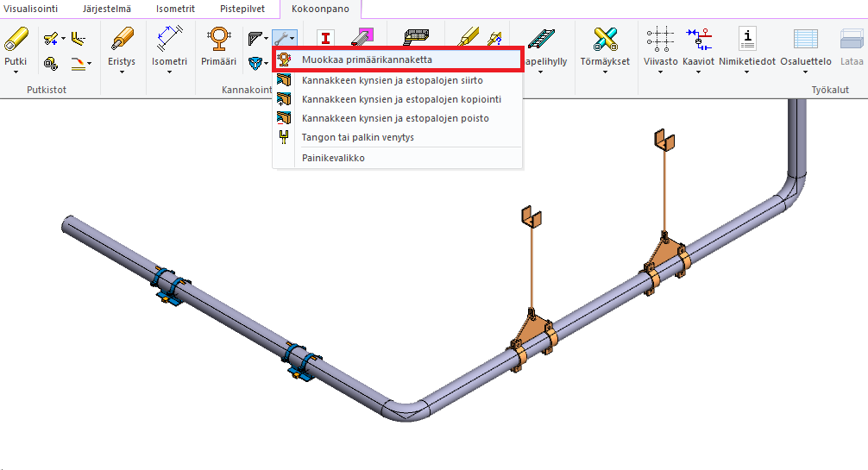Expand the Eristys dropdown arrow
The width and height of the screenshot is (868, 470).
coord(122,72)
